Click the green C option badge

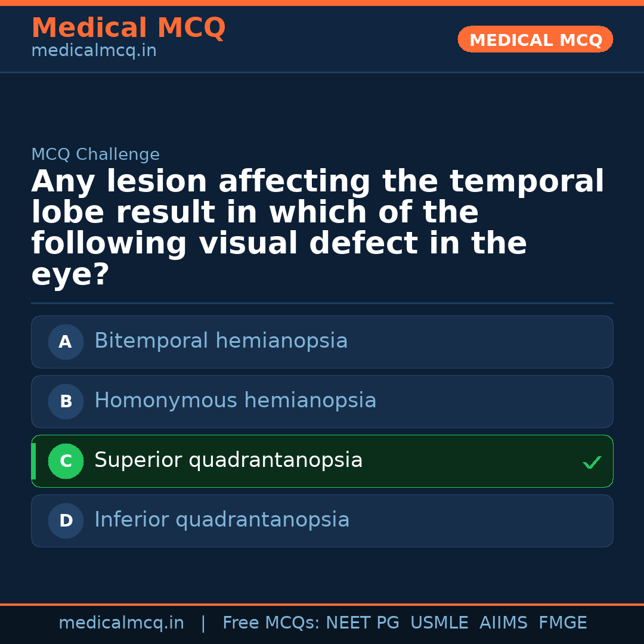point(66,461)
